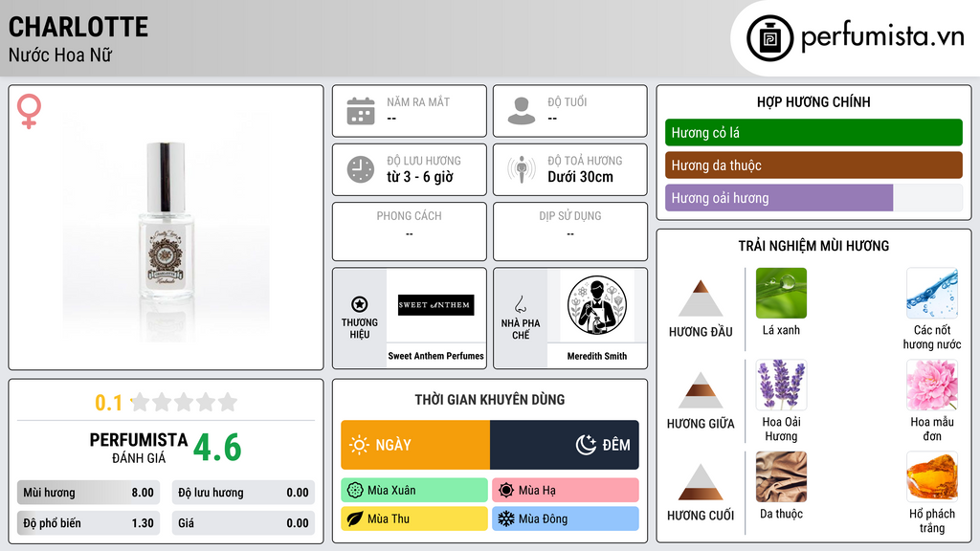The width and height of the screenshot is (980, 551).
Task: Click the calendar icon beside Năm ra mắt
Action: pyautogui.click(x=361, y=111)
